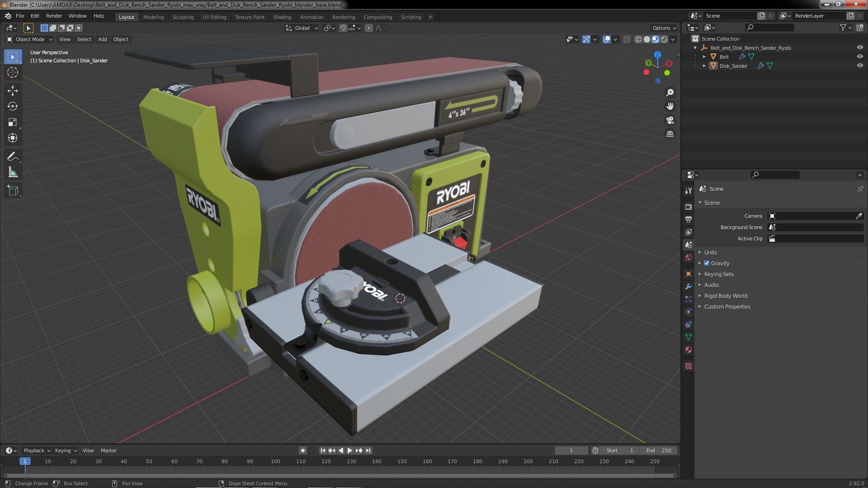Switch to the UV Editing workspace tab
Image resolution: width=868 pixels, height=488 pixels.
pos(214,17)
